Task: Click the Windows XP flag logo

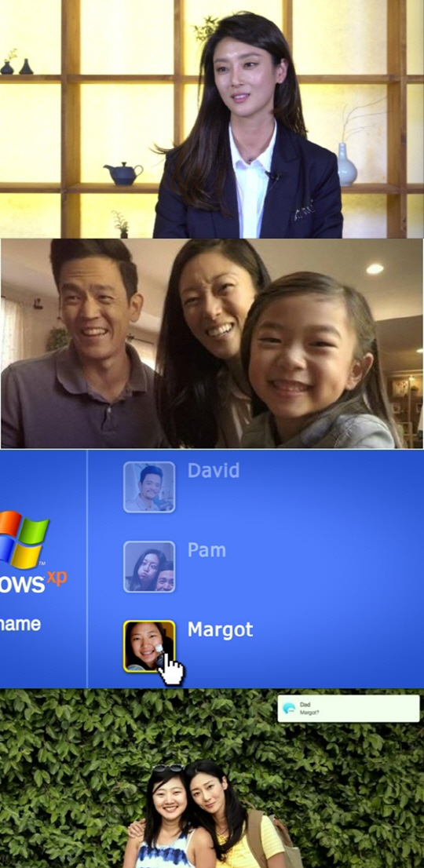Action: (x=24, y=540)
